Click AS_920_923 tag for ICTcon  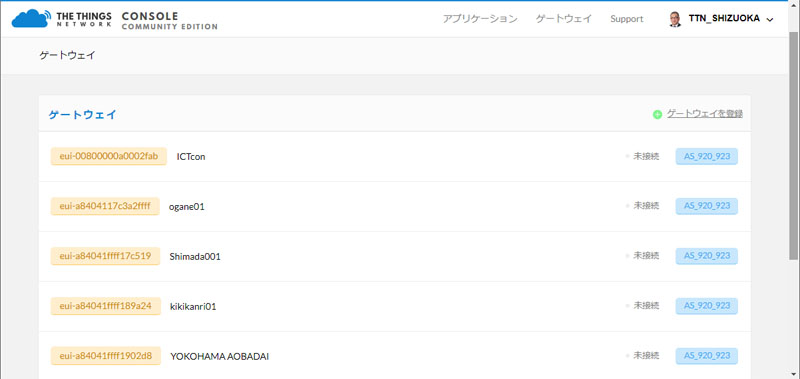pyautogui.click(x=707, y=156)
